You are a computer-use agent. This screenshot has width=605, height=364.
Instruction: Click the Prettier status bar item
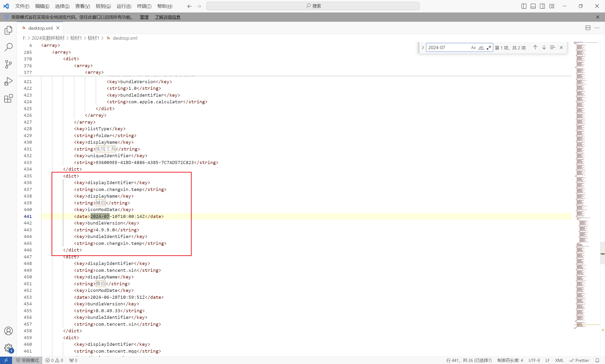click(x=579, y=360)
